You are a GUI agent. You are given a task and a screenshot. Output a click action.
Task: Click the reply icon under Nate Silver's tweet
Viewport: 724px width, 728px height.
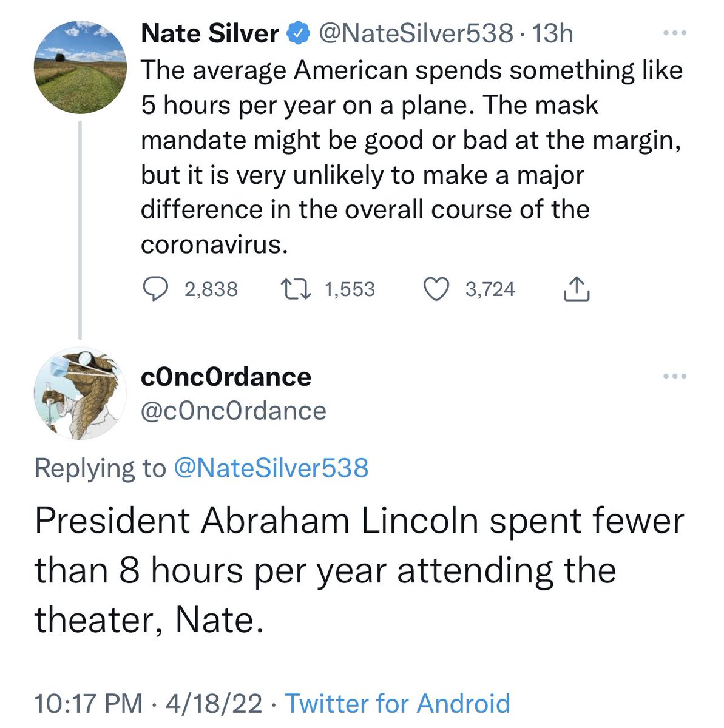pos(155,289)
